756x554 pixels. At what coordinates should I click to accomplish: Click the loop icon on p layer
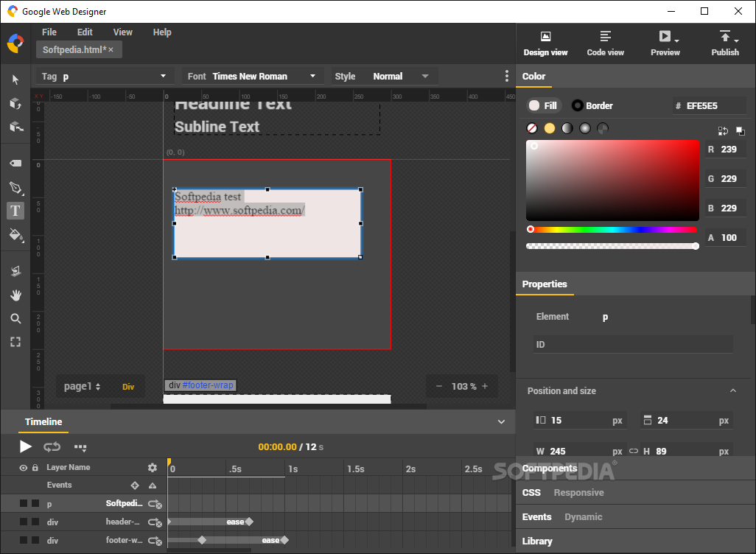155,504
